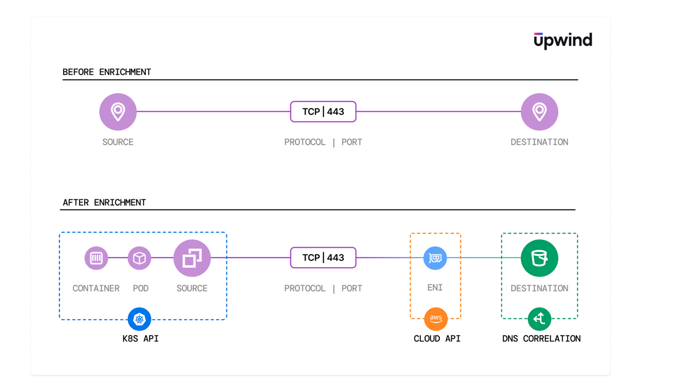
Task: Click the After Enrichment heading
Action: point(104,203)
